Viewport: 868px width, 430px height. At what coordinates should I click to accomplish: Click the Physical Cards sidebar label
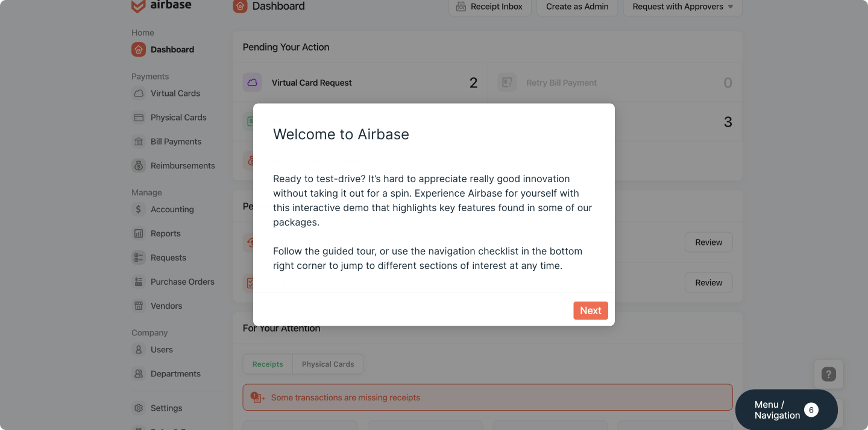(178, 118)
